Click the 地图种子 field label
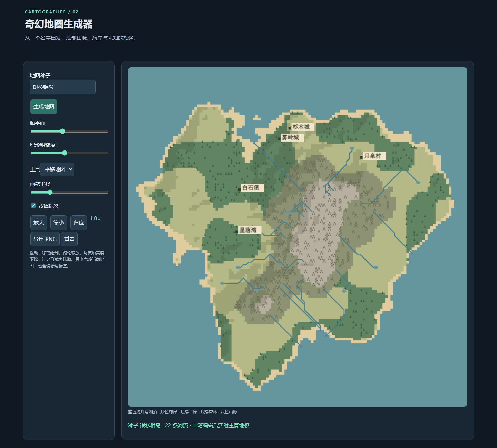The width and height of the screenshot is (497, 448). (x=40, y=75)
